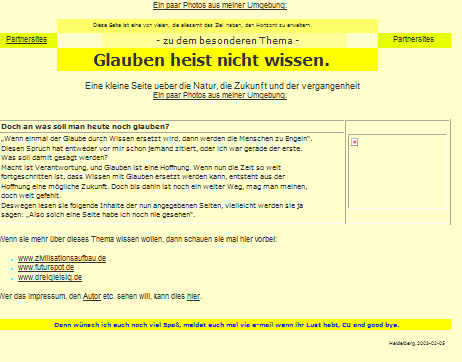Click the Heidelberg date stamp
Image resolution: width=462 pixels, height=362 pixels.
point(417,343)
